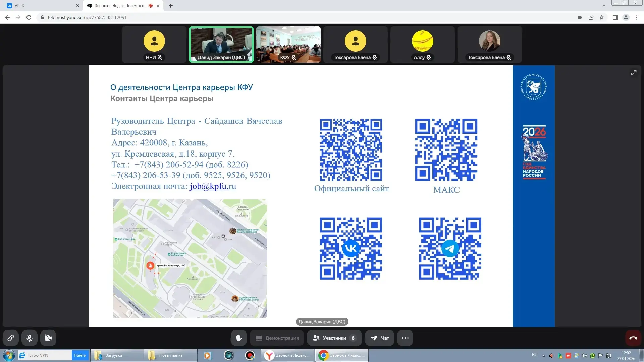Close the VK ID tab
Image resolution: width=644 pixels, height=362 pixels.
click(x=77, y=6)
